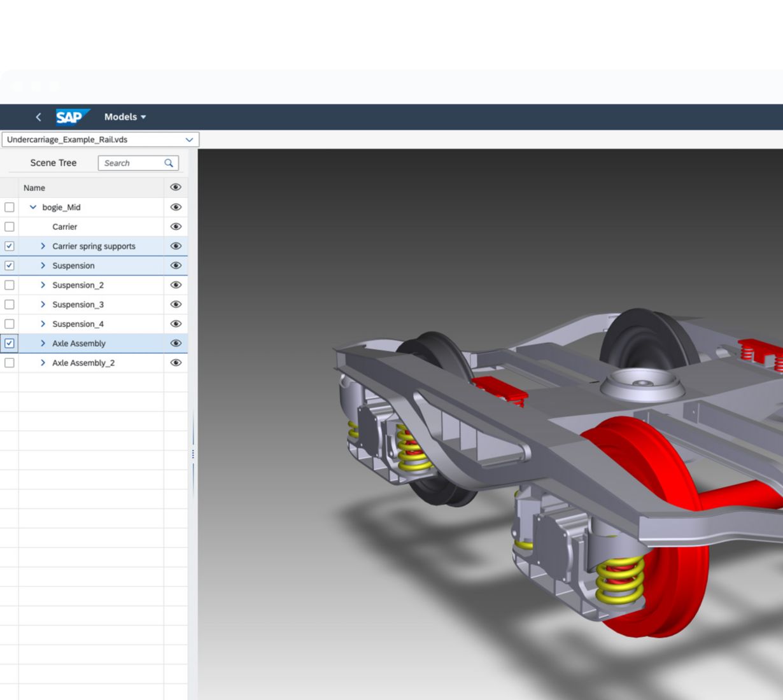
Task: Uncheck the Axle Assembly checkbox
Action: tap(10, 343)
